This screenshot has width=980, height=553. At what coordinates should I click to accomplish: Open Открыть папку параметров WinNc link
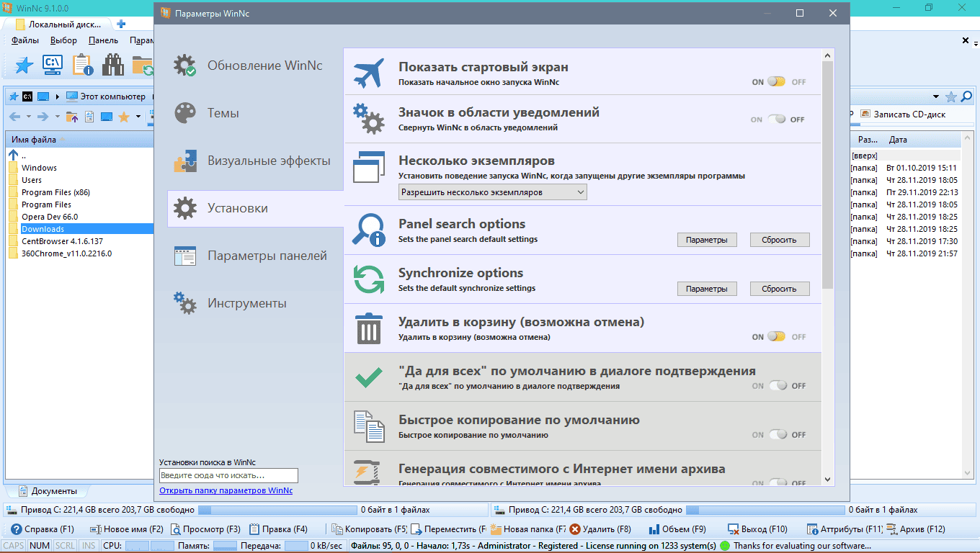226,490
